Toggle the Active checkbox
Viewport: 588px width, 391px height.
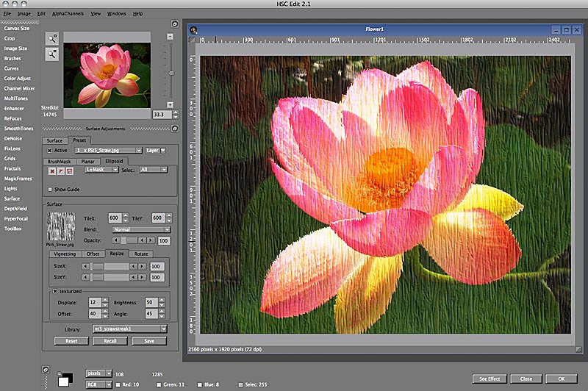pos(49,151)
